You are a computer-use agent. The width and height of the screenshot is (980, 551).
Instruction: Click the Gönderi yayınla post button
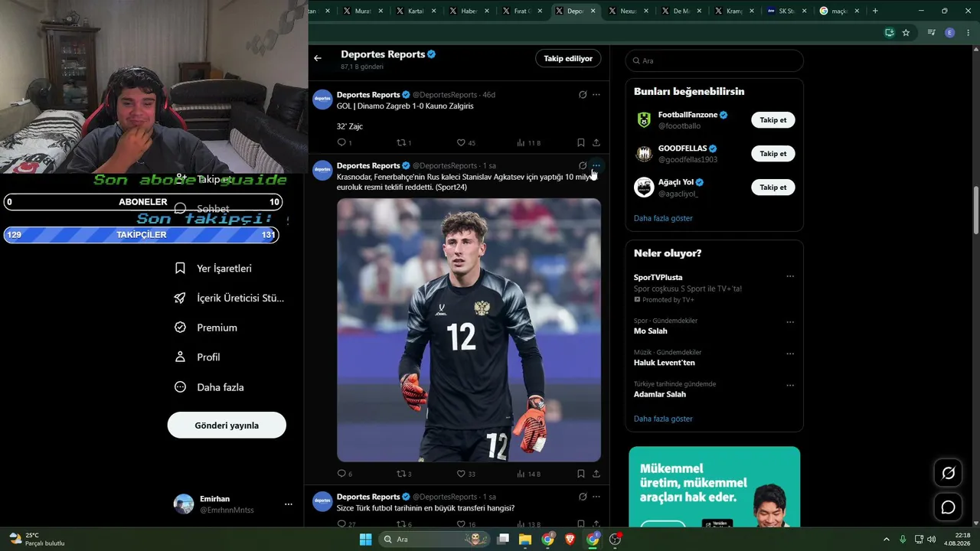click(227, 425)
